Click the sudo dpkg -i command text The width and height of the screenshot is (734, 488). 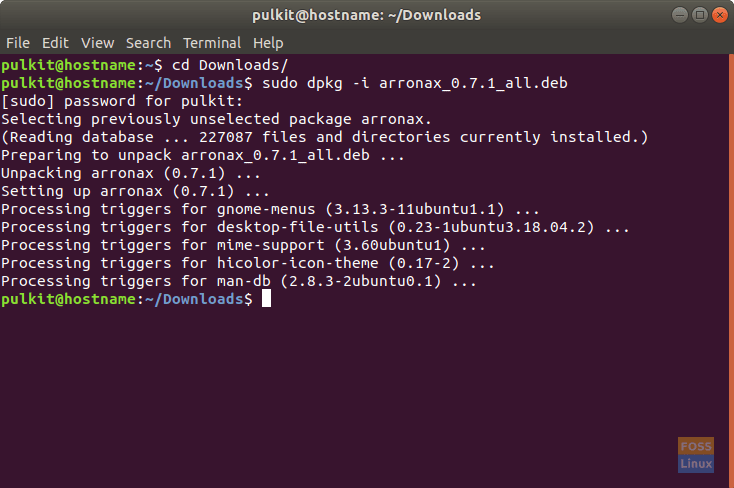[x=415, y=83]
